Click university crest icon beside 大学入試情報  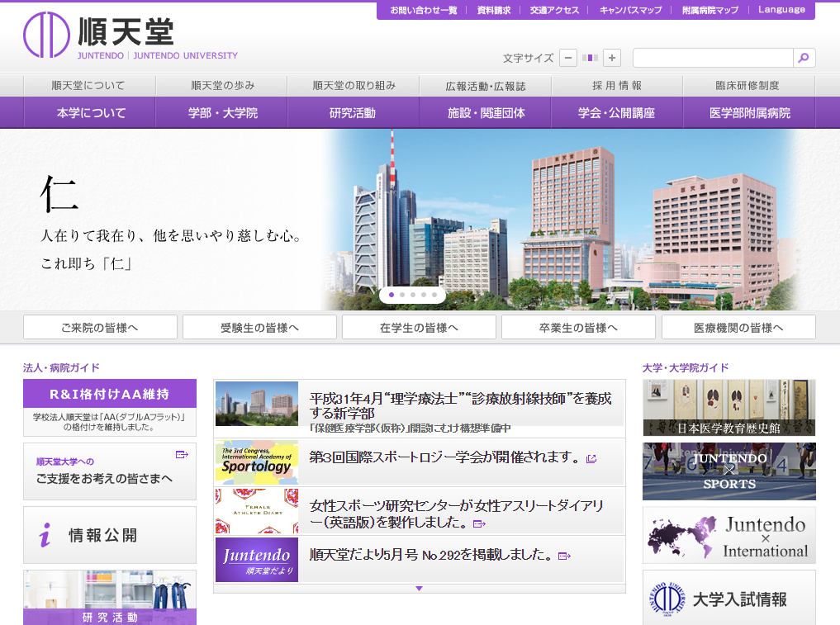coord(667,599)
